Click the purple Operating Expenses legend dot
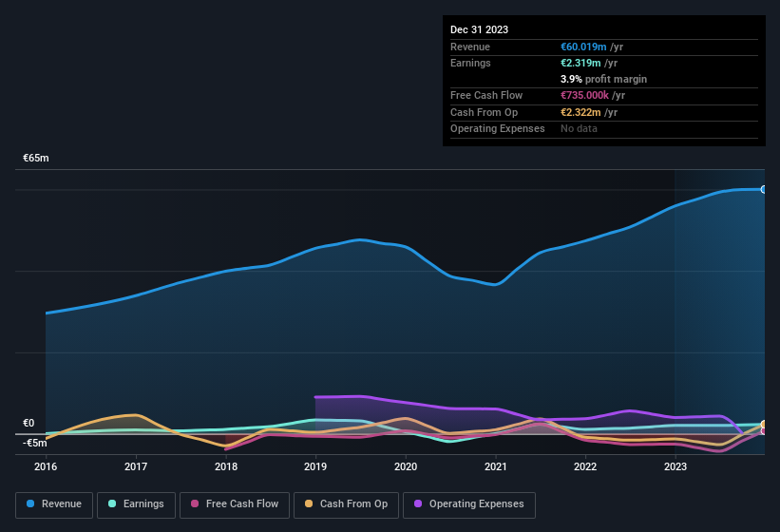This screenshot has width=780, height=532. 418,503
